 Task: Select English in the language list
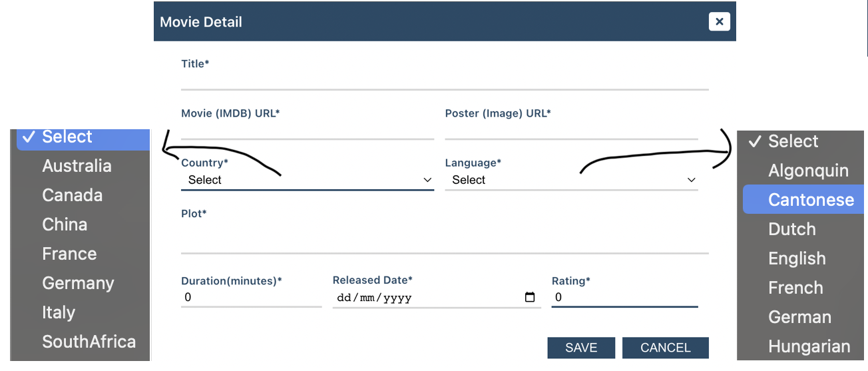[x=797, y=258]
